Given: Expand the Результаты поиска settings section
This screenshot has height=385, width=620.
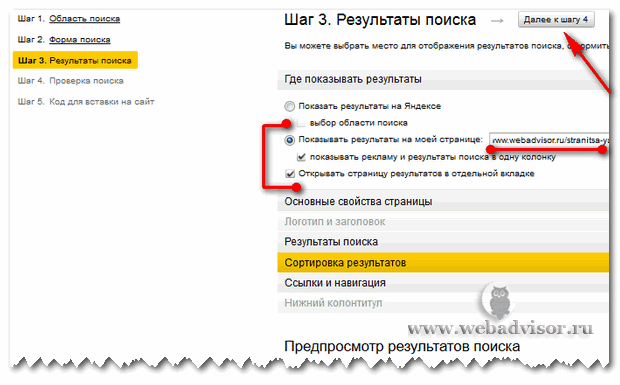Looking at the screenshot, I should [443, 242].
